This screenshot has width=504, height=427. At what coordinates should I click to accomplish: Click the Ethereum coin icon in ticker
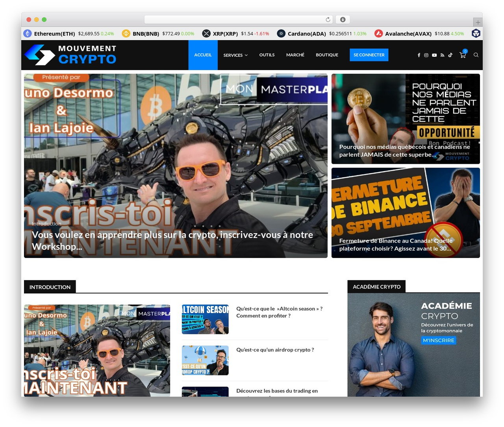[28, 33]
